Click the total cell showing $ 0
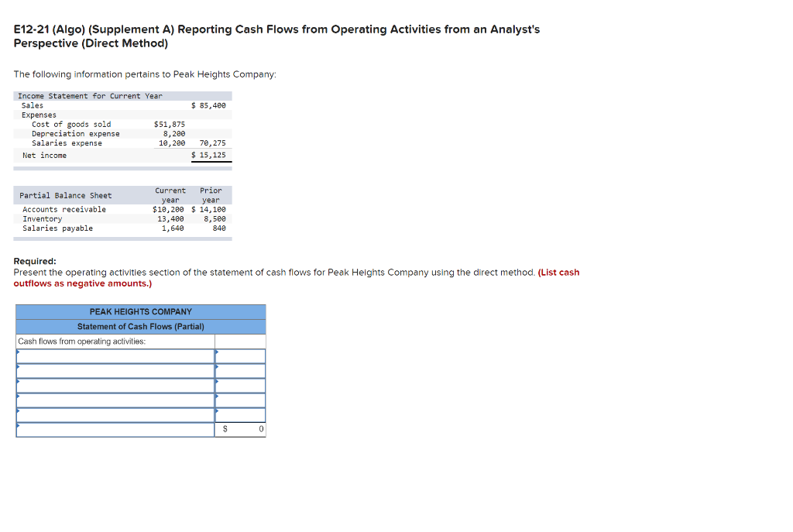Screen dimensions: 793x532 [x=242, y=428]
